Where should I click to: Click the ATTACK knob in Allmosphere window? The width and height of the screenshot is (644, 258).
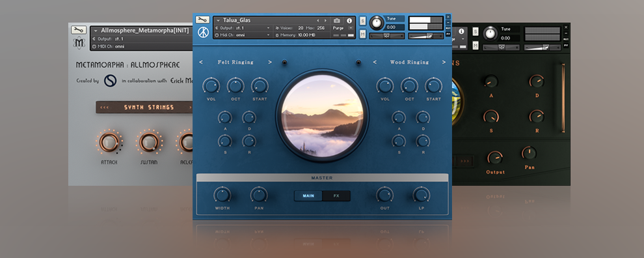109,143
